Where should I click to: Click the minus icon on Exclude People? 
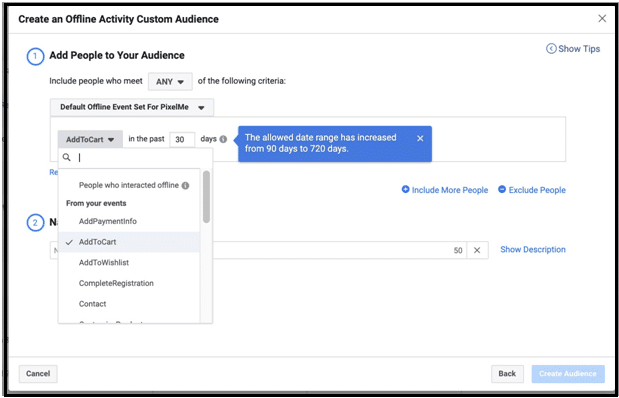502,190
